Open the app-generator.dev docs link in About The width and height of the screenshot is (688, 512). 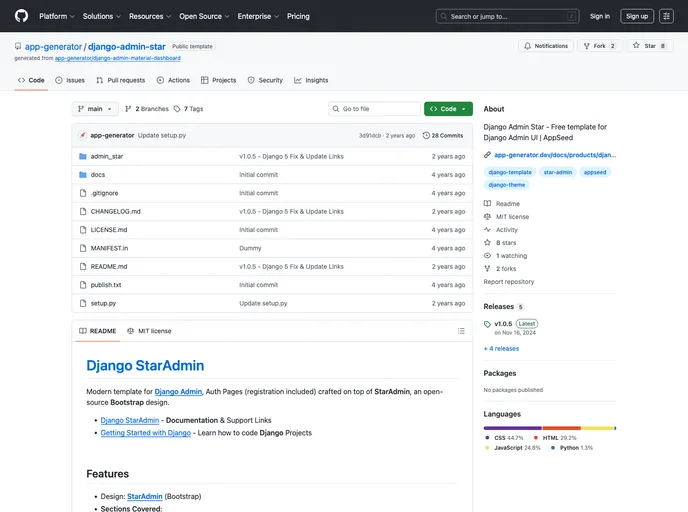[555, 155]
